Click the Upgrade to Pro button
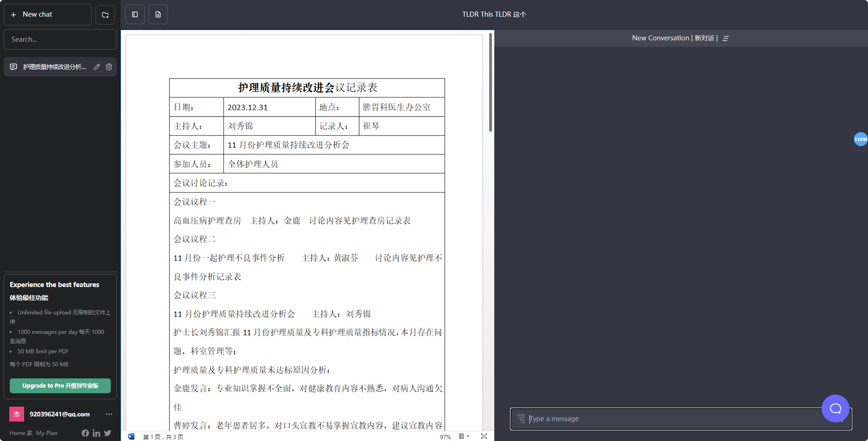 click(x=60, y=386)
